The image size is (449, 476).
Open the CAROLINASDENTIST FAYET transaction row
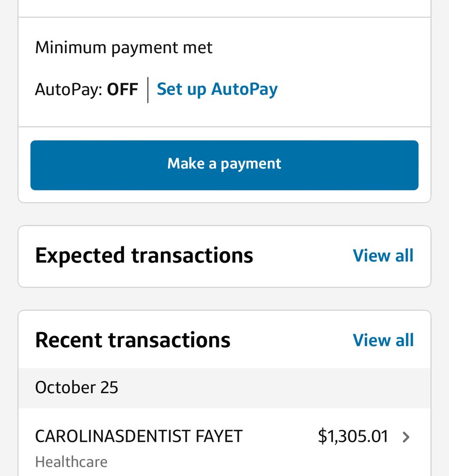click(x=138, y=436)
